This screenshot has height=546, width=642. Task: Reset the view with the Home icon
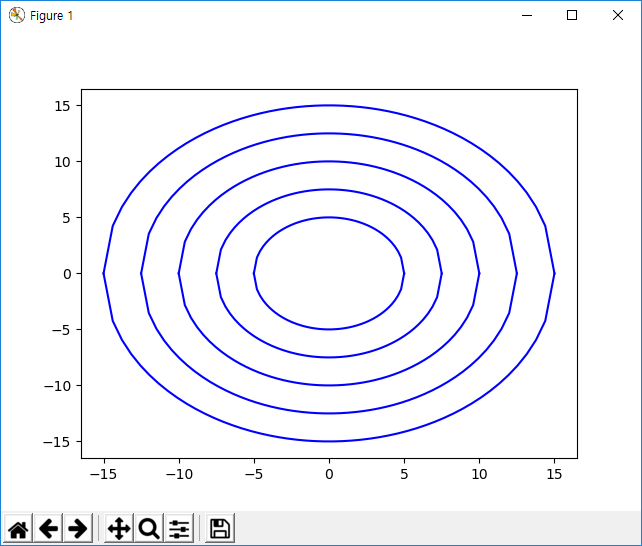click(18, 528)
